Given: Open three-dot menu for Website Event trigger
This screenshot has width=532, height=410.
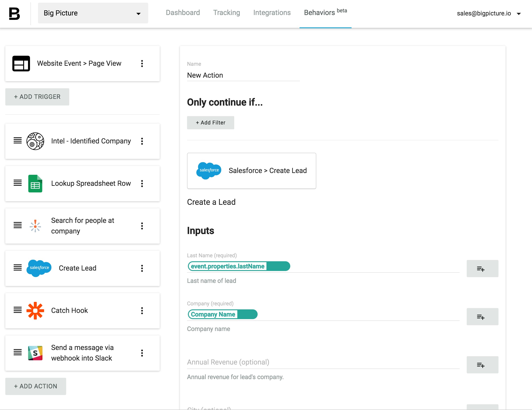Looking at the screenshot, I should (142, 64).
